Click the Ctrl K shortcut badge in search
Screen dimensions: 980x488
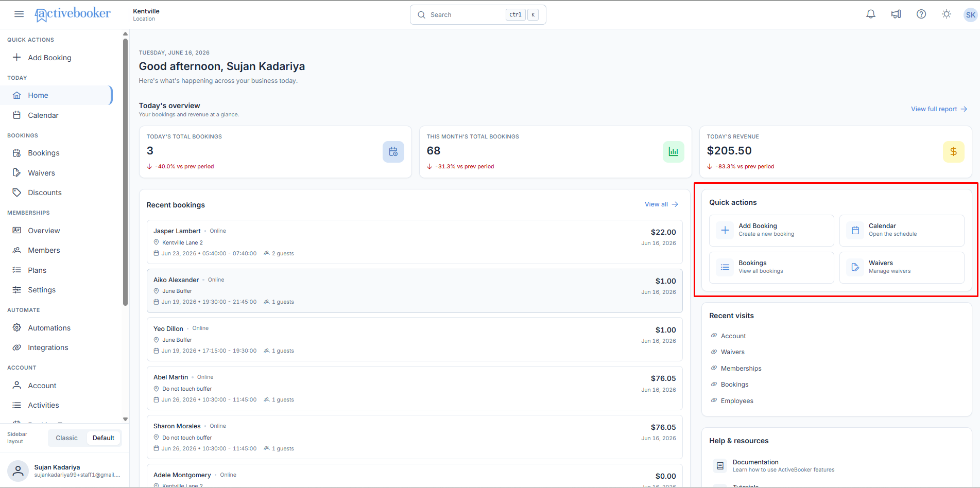pyautogui.click(x=522, y=14)
